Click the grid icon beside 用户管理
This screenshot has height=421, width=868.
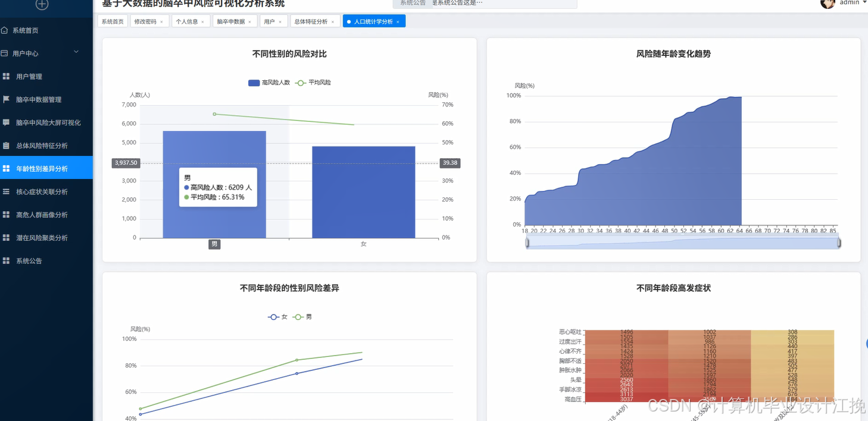point(7,76)
